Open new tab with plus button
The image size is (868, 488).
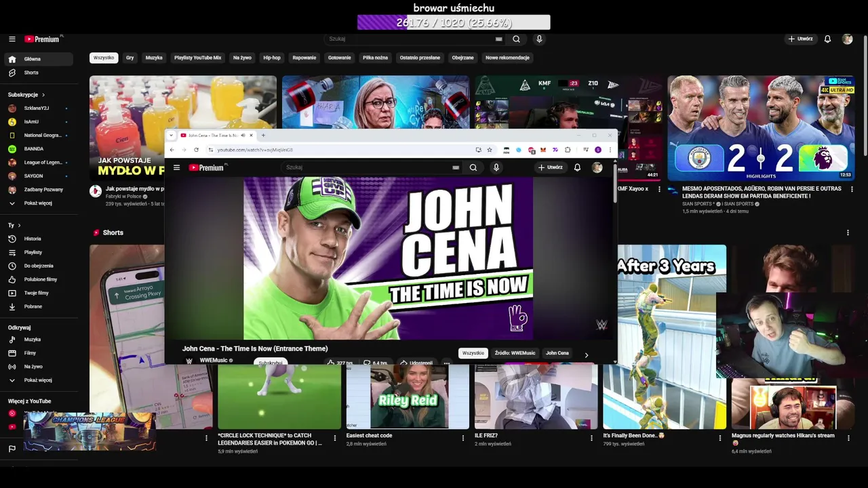263,136
